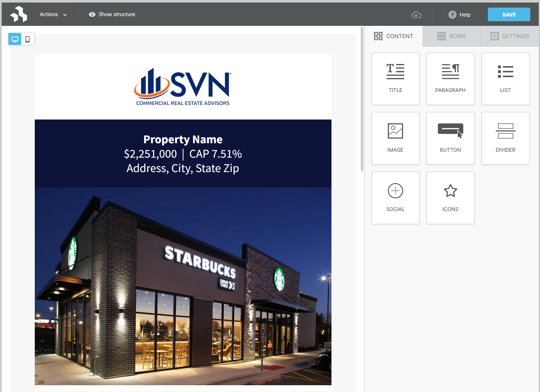Viewport: 540px width, 392px height.
Task: Select the Starbucks building photo
Action: pyautogui.click(x=183, y=286)
